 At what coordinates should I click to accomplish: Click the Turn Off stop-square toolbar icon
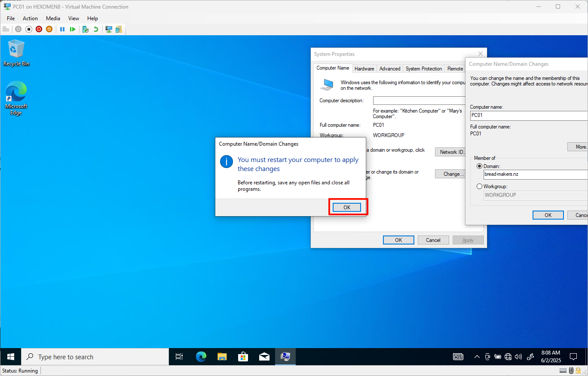(x=29, y=29)
